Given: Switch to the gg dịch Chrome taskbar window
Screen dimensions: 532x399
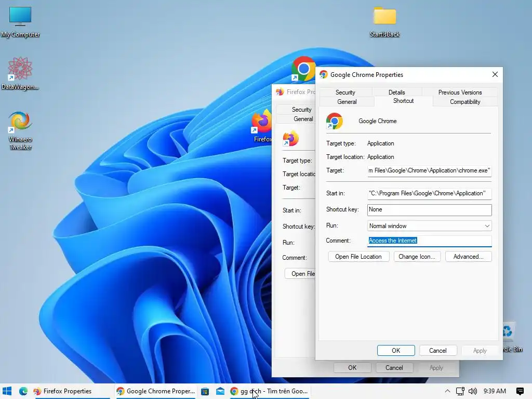Looking at the screenshot, I should point(269,391).
